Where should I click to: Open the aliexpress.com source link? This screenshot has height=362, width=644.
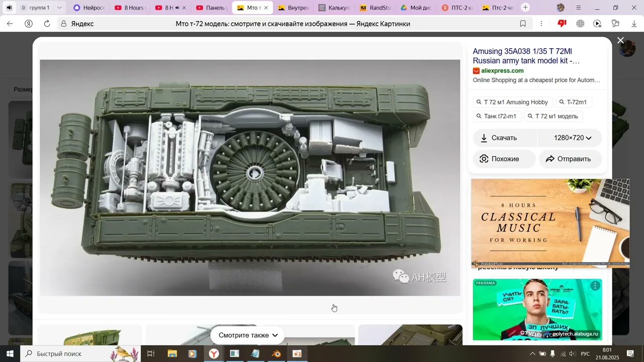click(502, 71)
